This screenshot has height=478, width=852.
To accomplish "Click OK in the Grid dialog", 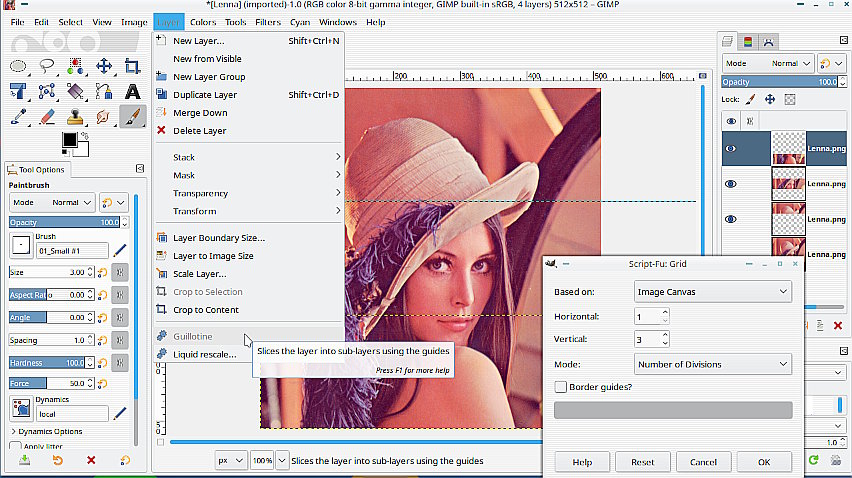I will coord(764,462).
